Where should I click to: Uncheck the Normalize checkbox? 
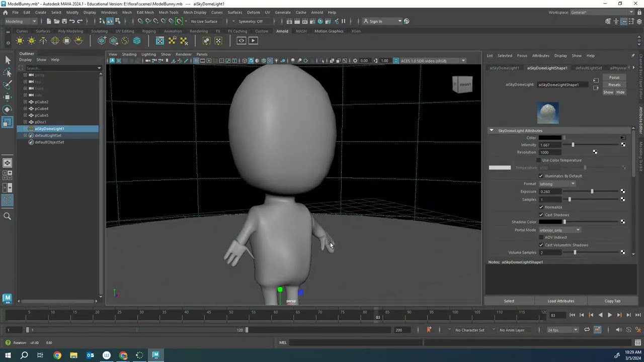(541, 207)
